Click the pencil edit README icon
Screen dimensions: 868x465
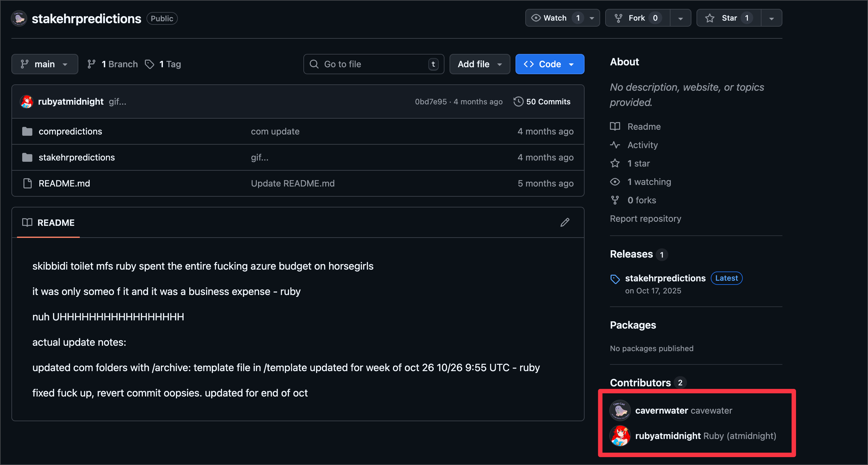[x=565, y=223]
